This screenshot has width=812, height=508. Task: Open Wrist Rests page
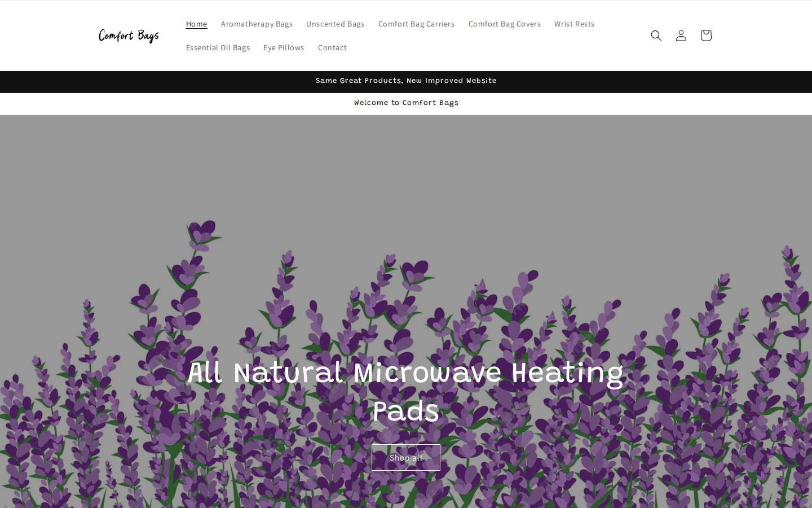[x=574, y=24]
